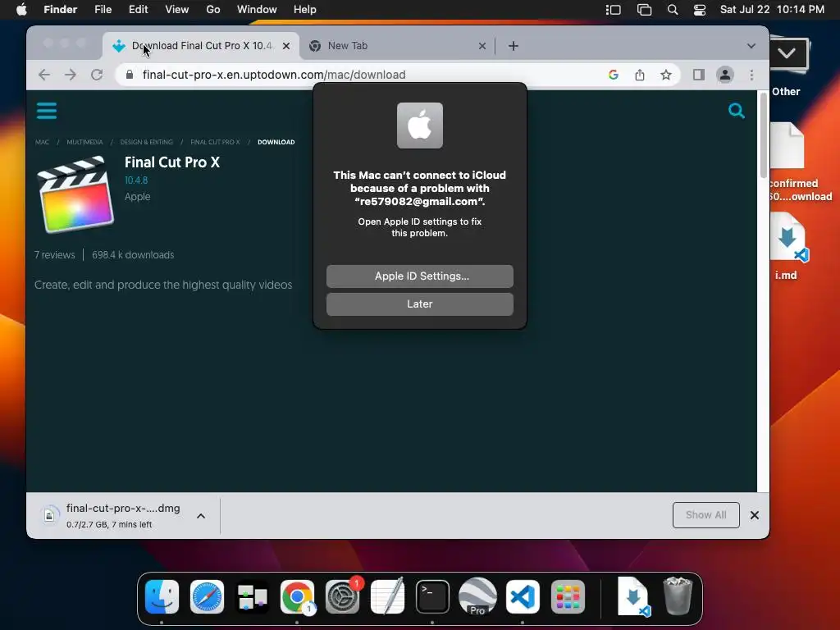Open the File menu
Screen dimensions: 840x630
click(103, 10)
